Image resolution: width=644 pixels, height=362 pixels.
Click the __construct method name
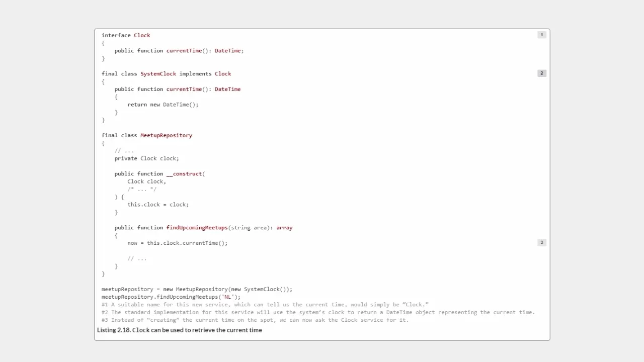[184, 174]
